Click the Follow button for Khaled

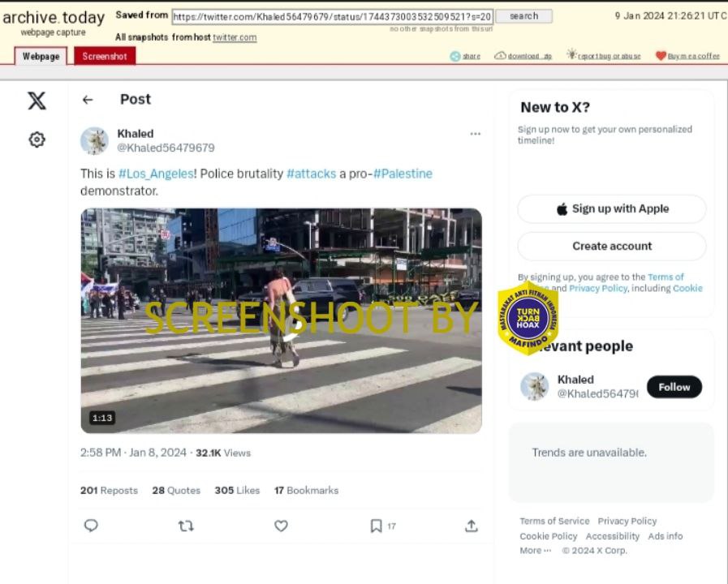[x=674, y=387]
